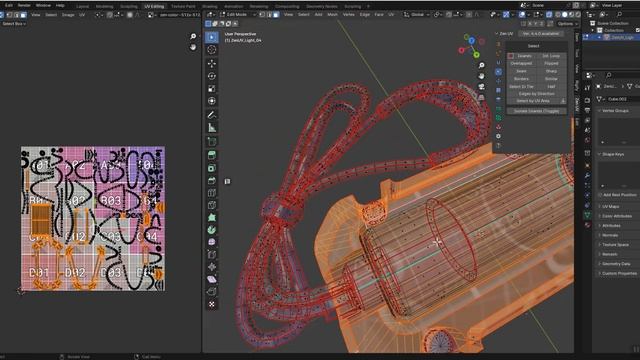Expand the Color Attributes panel
The height and width of the screenshot is (360, 640).
point(617,216)
